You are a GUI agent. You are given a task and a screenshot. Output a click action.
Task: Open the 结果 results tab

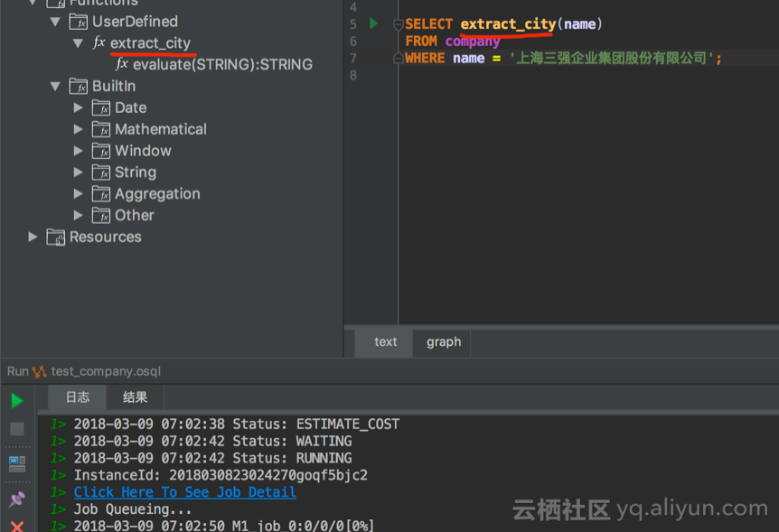click(136, 397)
